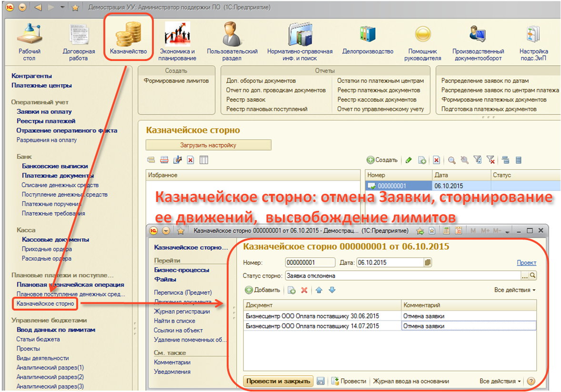Select Казначейское сторно in left navigation

tap(45, 303)
